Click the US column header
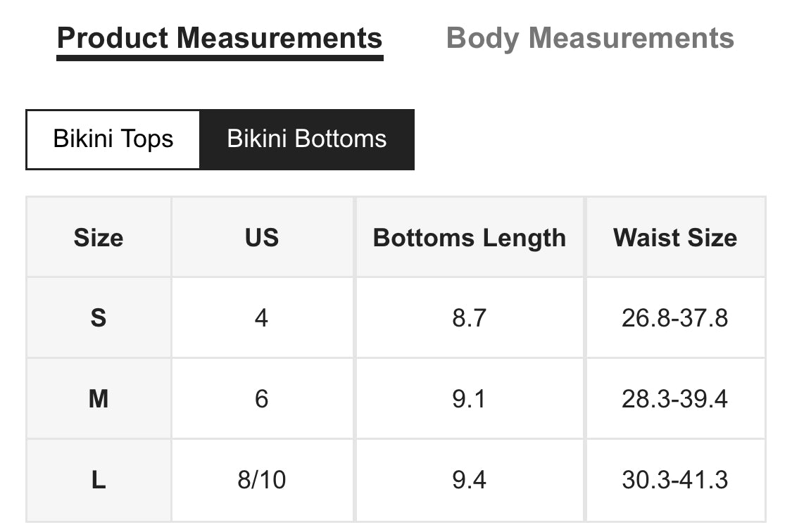Image resolution: width=792 pixels, height=532 pixels. pyautogui.click(x=262, y=237)
